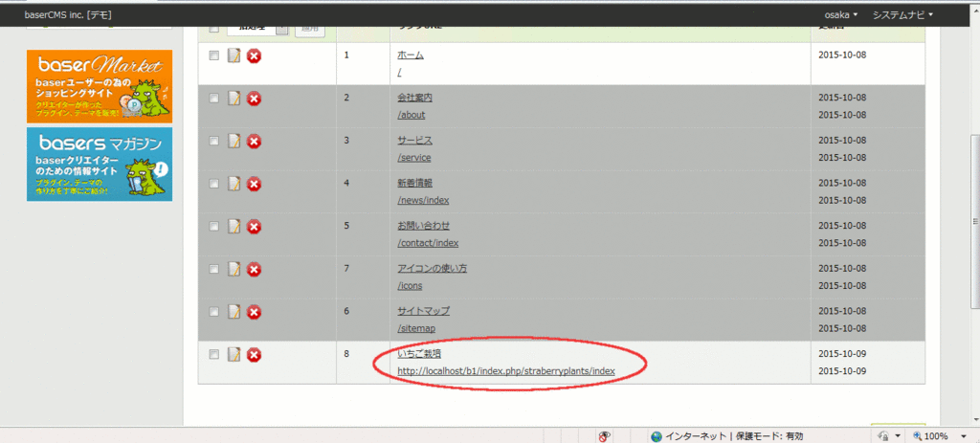Click the zoom magnifier icon showing 100%
This screenshot has width=980, height=443.
919,436
